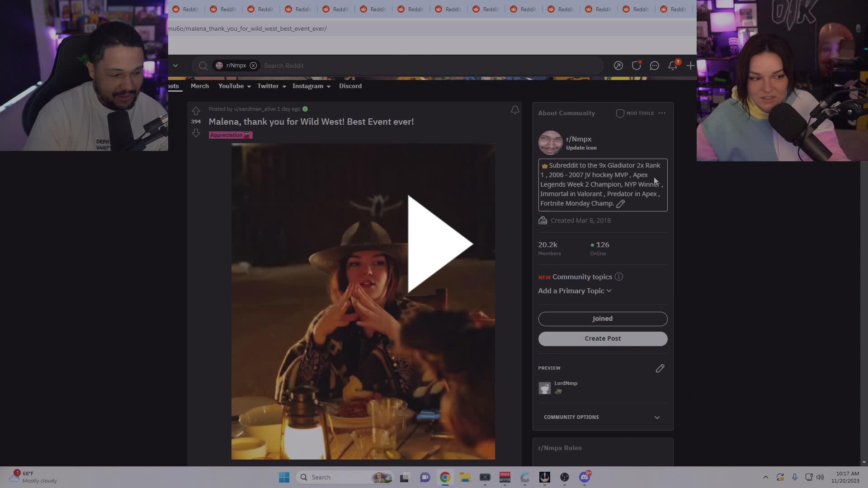The width and height of the screenshot is (868, 488).
Task: Launch OBS Studio from the taskbar
Action: pos(564,477)
